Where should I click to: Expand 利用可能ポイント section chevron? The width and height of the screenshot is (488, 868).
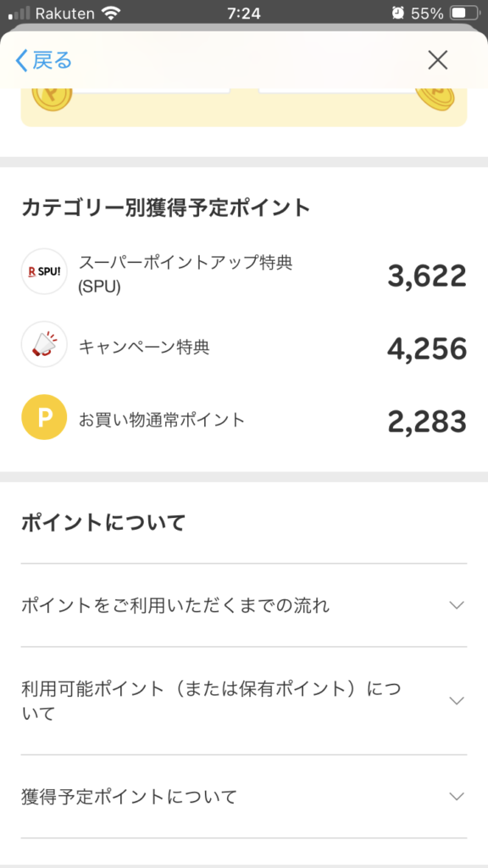457,701
